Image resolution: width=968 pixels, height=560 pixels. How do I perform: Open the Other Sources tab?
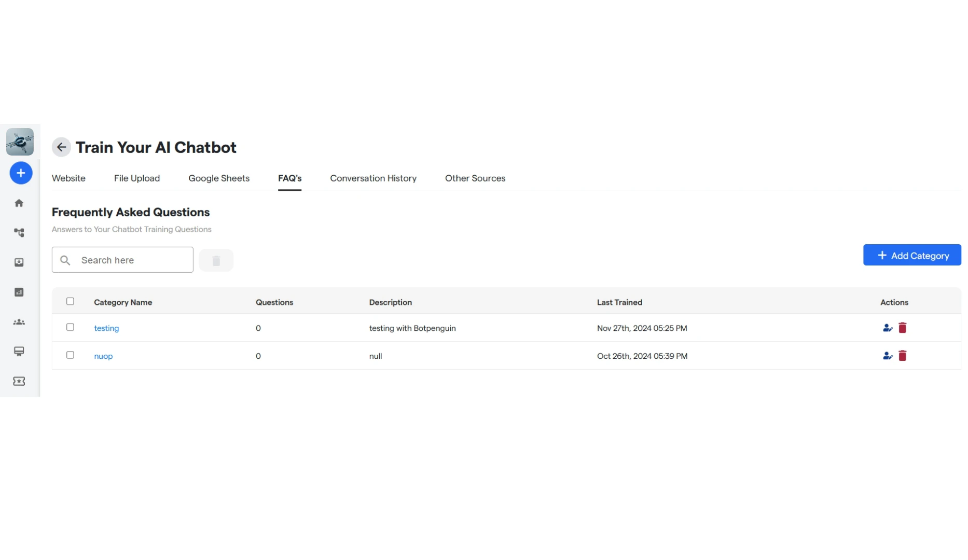[475, 178]
